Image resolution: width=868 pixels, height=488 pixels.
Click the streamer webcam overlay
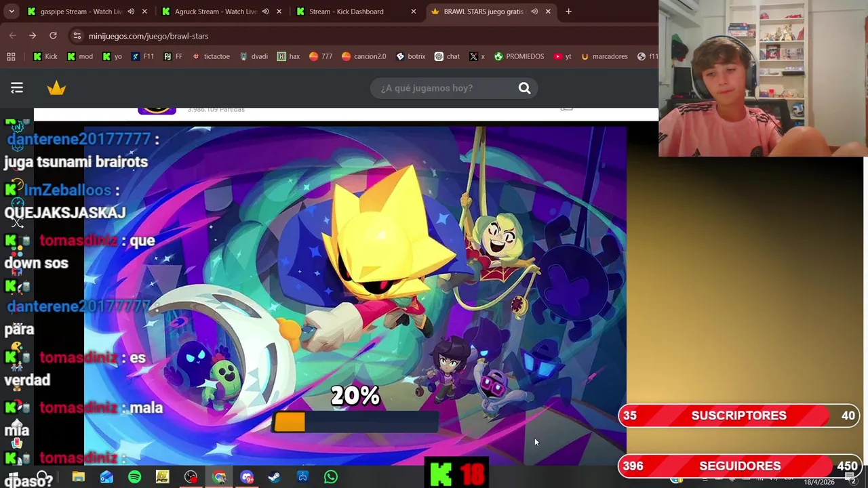(x=763, y=79)
